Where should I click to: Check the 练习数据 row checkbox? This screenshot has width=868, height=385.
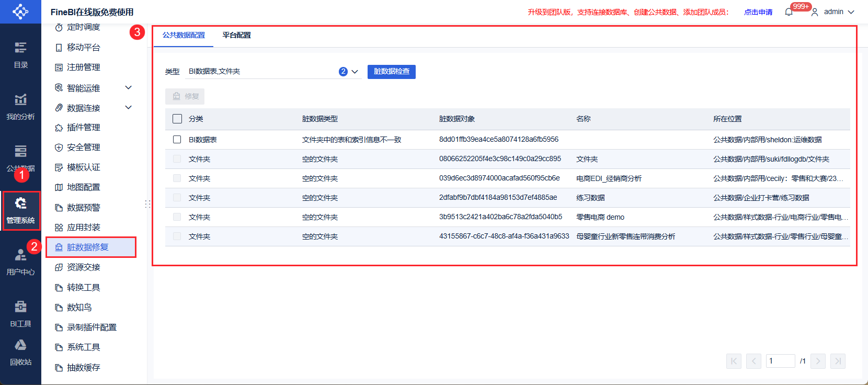coord(177,198)
